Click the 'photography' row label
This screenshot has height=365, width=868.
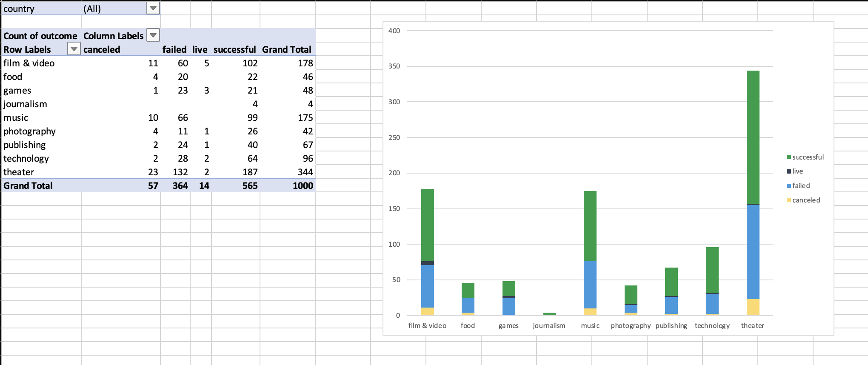(x=29, y=131)
